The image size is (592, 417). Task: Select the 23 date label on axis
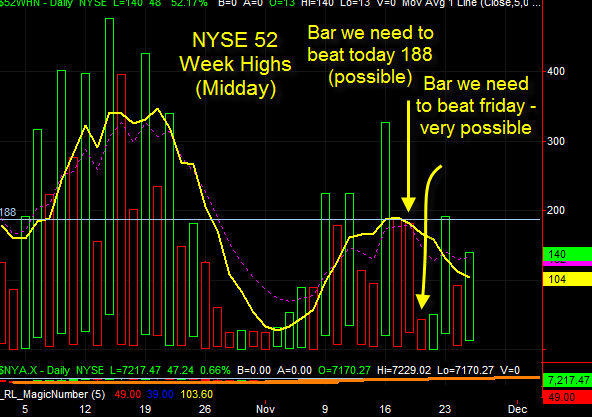tap(445, 409)
